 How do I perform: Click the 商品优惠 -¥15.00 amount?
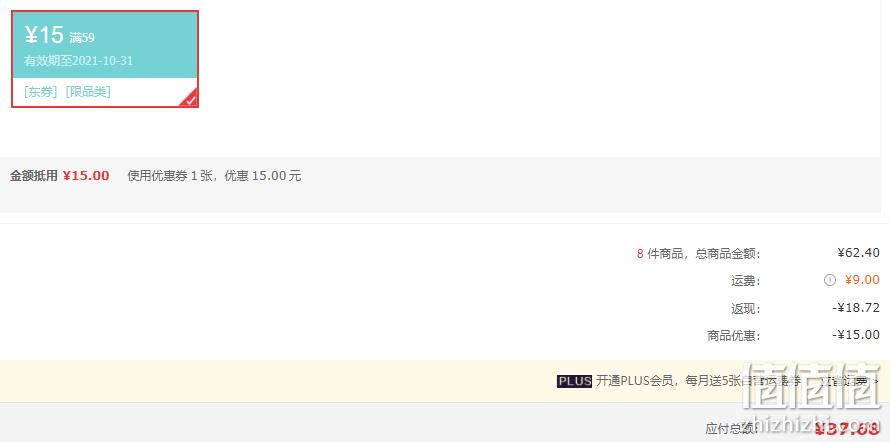856,335
